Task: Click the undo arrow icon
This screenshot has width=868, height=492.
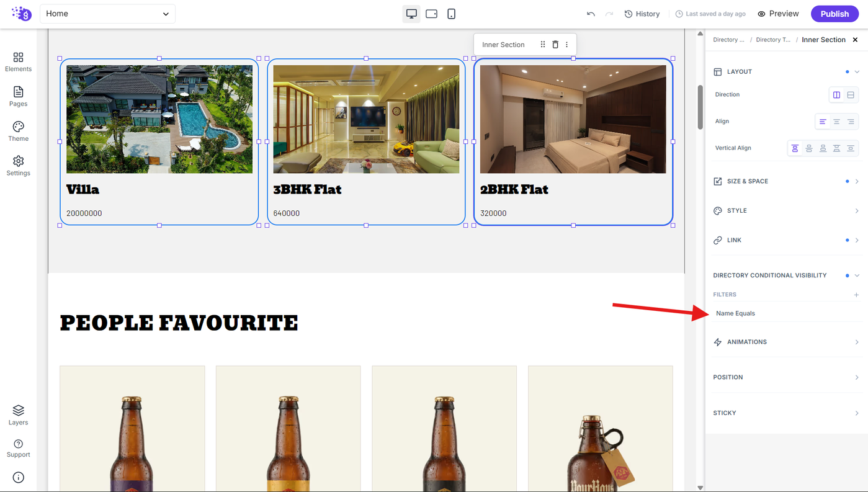Action: tap(591, 14)
